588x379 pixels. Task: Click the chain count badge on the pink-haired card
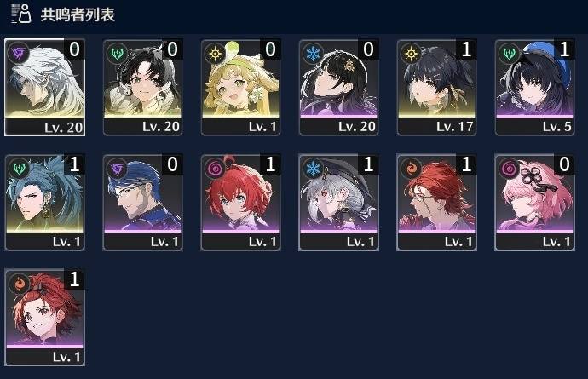click(x=564, y=164)
